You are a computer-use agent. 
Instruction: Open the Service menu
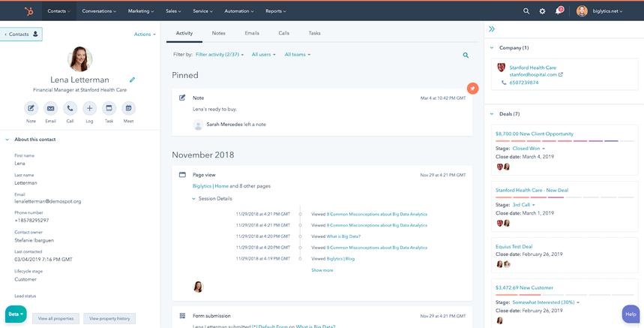pyautogui.click(x=203, y=11)
